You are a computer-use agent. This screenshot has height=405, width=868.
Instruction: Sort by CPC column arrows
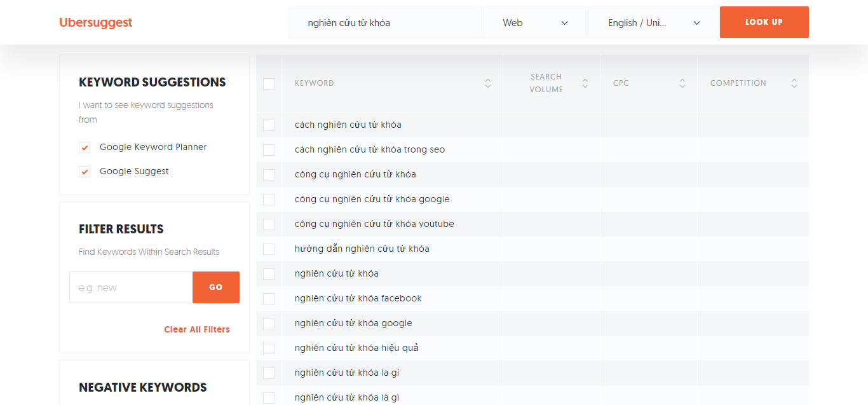tap(682, 83)
